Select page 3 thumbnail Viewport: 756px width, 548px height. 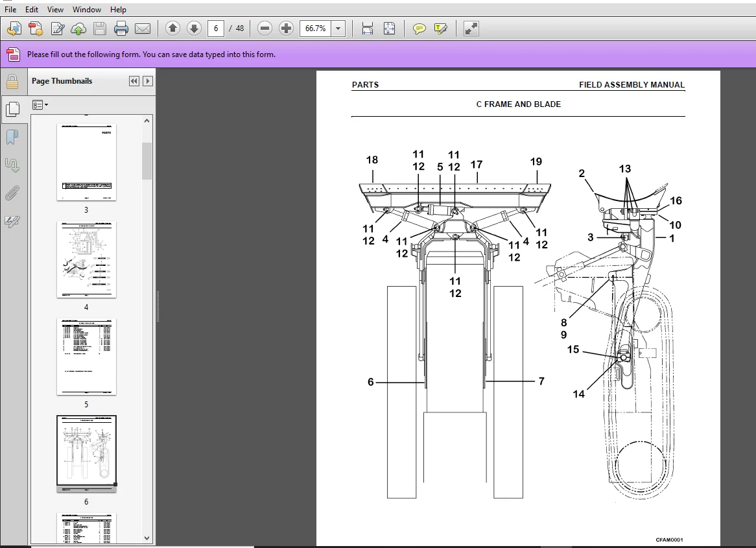point(86,162)
